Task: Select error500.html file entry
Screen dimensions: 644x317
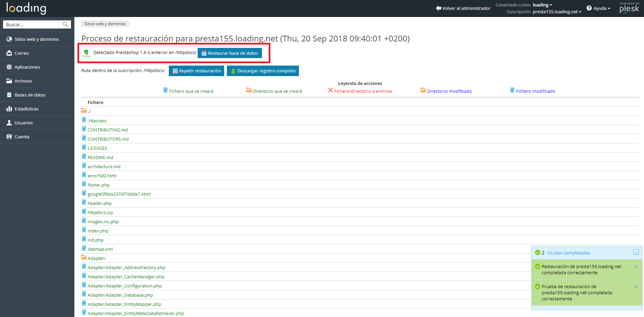Action: pyautogui.click(x=102, y=176)
